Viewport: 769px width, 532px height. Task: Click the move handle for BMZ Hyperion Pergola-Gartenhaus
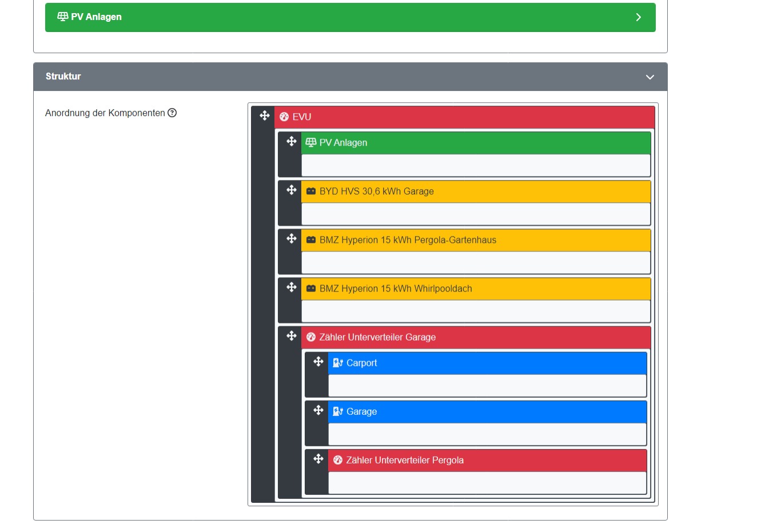pyautogui.click(x=292, y=239)
